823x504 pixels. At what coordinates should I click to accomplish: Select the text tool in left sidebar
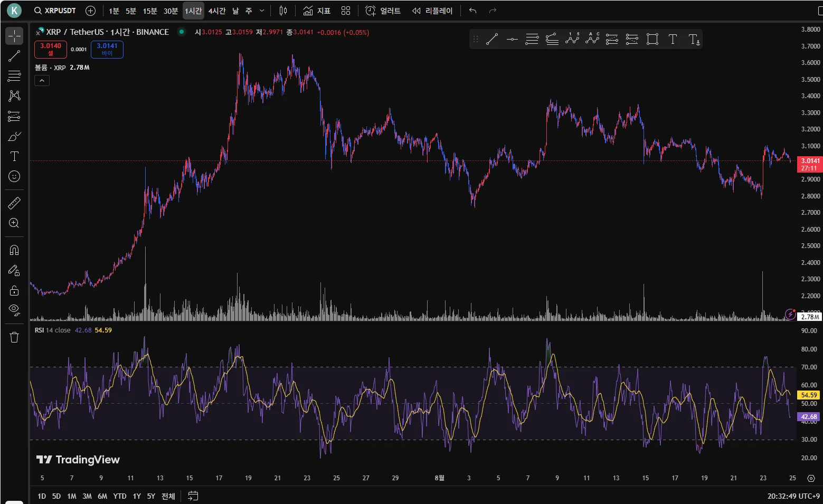coord(14,156)
